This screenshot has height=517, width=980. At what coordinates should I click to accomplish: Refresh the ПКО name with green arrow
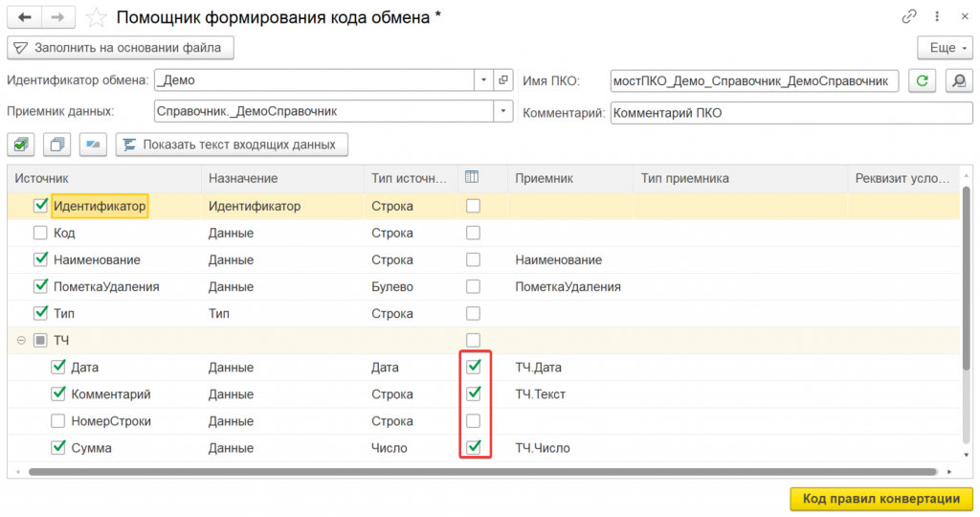[922, 80]
